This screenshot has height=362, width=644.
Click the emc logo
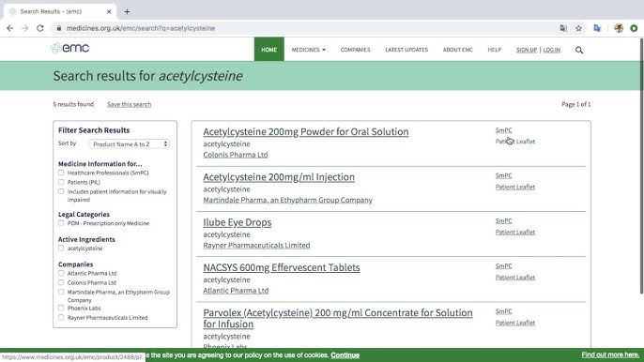69,48
